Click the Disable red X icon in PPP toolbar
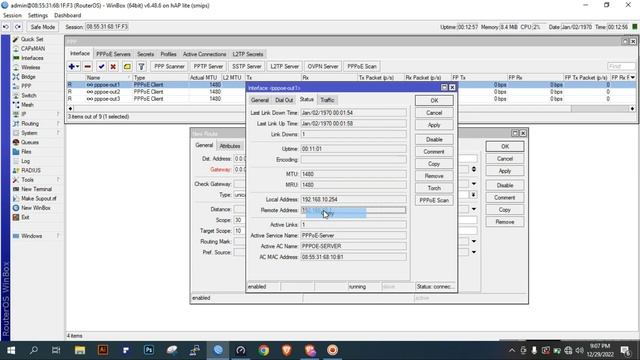640x360 pixels. 113,67
